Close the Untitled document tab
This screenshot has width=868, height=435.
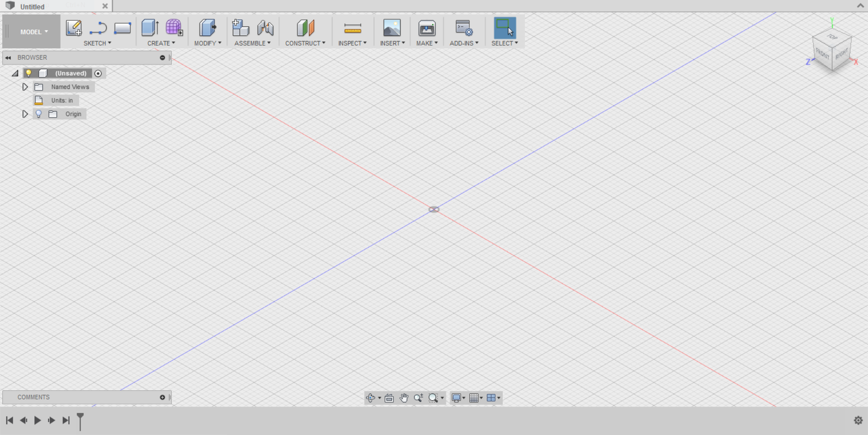coord(105,6)
